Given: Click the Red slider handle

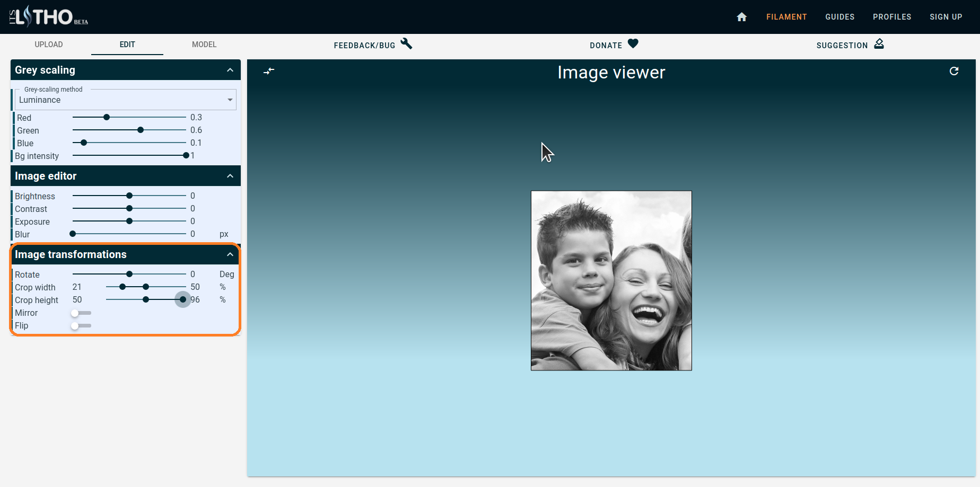Looking at the screenshot, I should (x=107, y=117).
